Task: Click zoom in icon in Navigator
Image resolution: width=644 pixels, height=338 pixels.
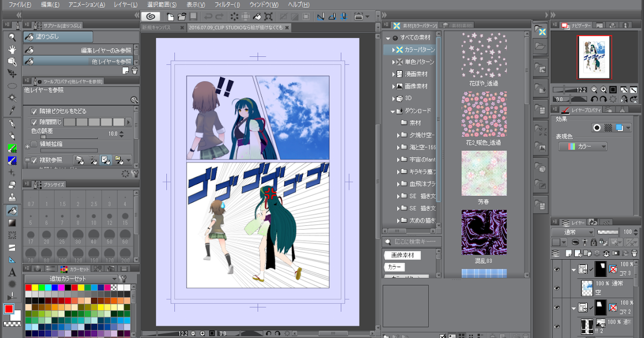Action: coord(604,90)
